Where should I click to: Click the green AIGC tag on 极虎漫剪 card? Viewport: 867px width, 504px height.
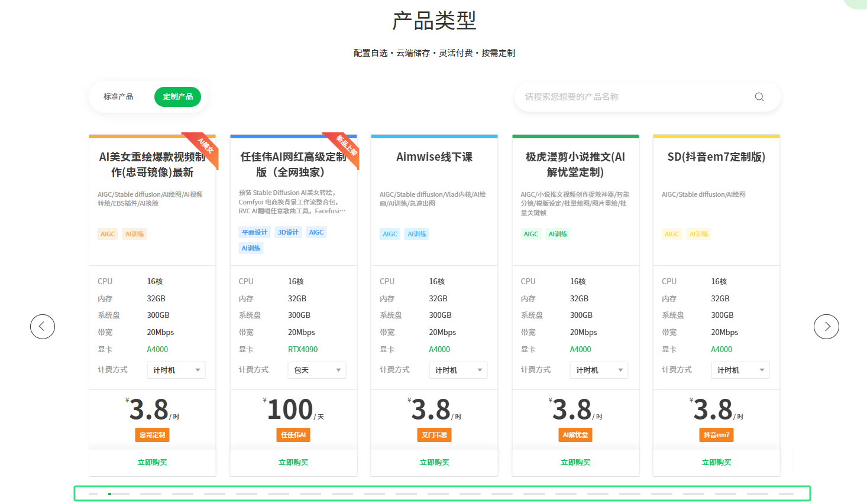click(x=531, y=234)
